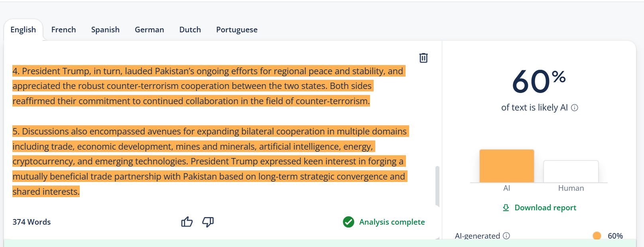
Task: Open the German language tab
Action: [149, 30]
